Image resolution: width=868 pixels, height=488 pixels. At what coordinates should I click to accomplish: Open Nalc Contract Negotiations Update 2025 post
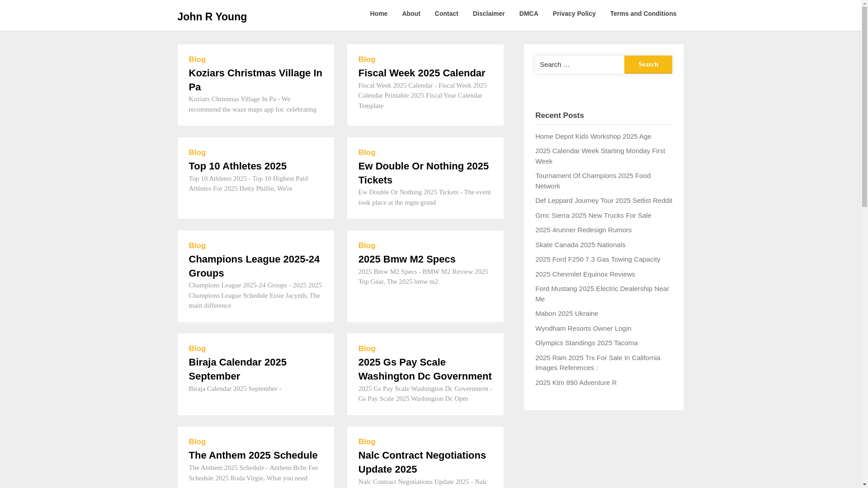(x=422, y=462)
